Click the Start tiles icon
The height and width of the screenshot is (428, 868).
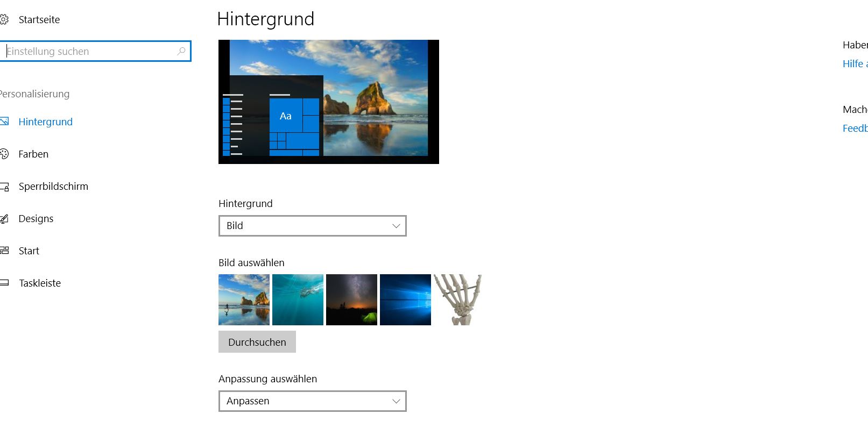pyautogui.click(x=4, y=251)
